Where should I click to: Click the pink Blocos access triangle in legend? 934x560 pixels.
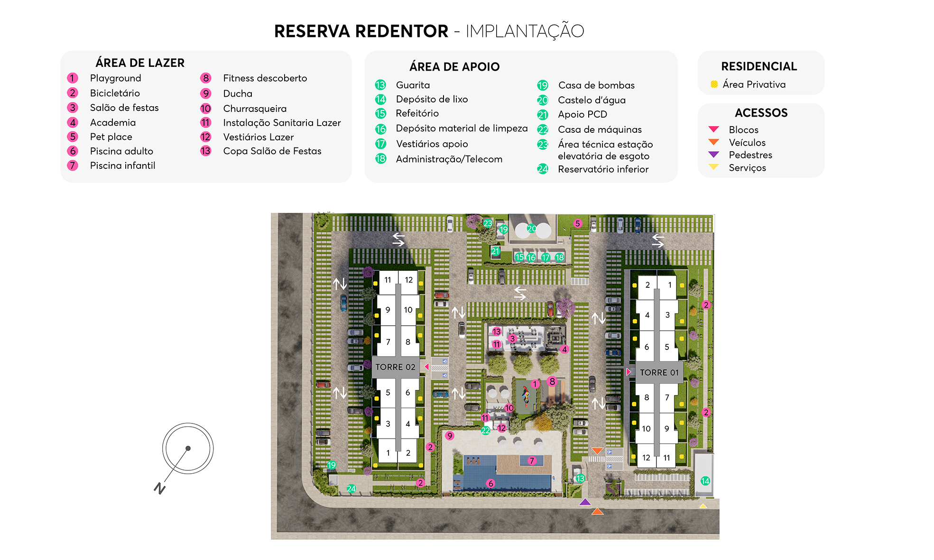click(713, 129)
